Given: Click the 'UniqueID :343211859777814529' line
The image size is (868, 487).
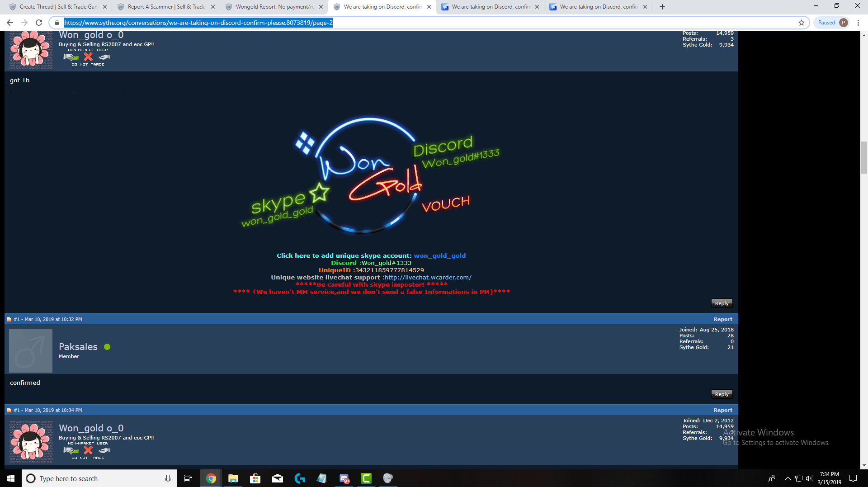Looking at the screenshot, I should [371, 270].
